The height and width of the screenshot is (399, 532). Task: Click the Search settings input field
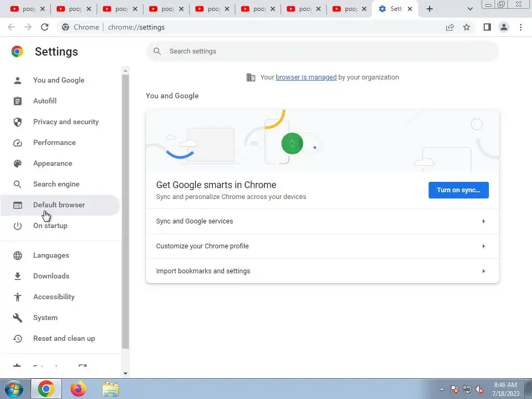tap(322, 51)
